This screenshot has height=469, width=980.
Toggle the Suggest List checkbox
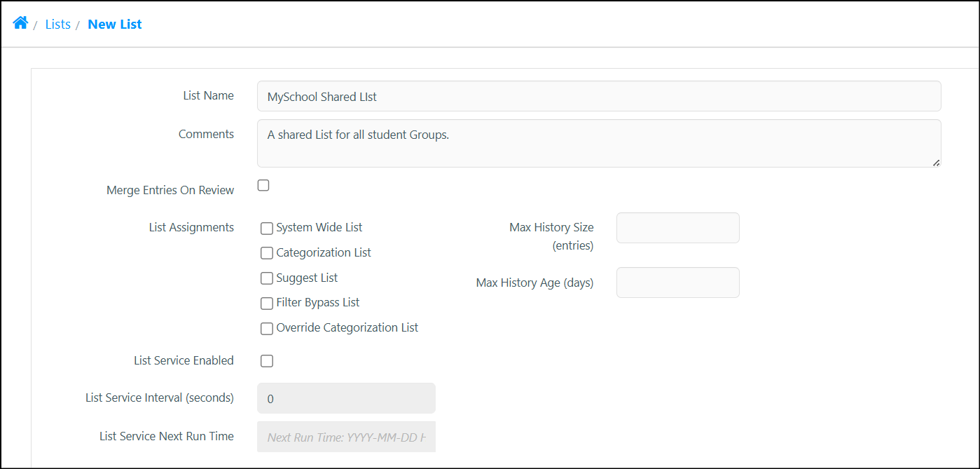[x=267, y=278]
